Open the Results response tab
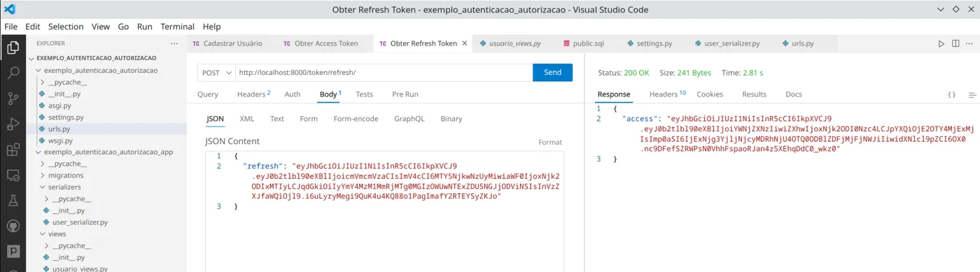The height and width of the screenshot is (272, 980). tap(754, 94)
